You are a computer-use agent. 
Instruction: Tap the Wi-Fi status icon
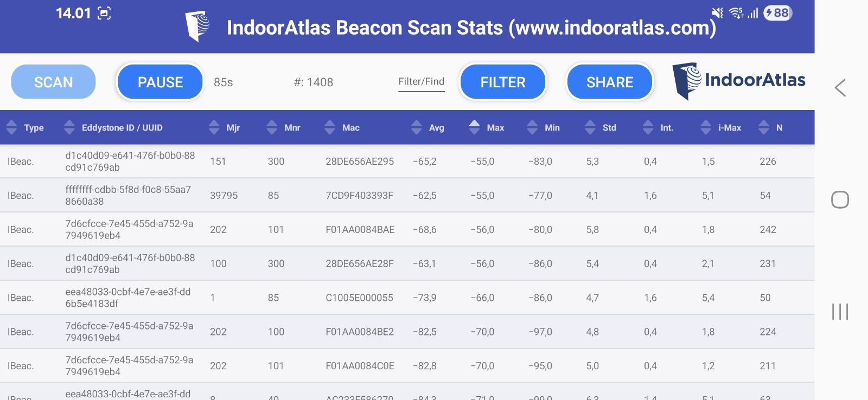pyautogui.click(x=736, y=13)
